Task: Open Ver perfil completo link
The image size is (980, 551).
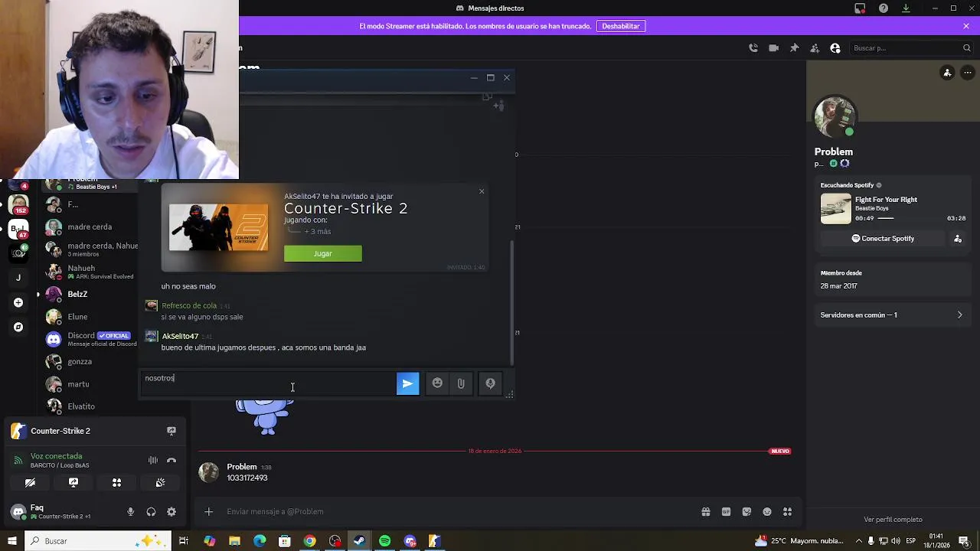Action: click(x=893, y=520)
